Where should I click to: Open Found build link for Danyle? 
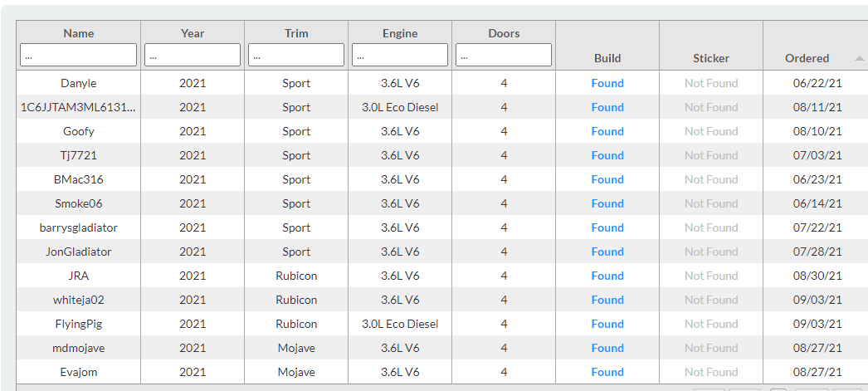pyautogui.click(x=607, y=83)
